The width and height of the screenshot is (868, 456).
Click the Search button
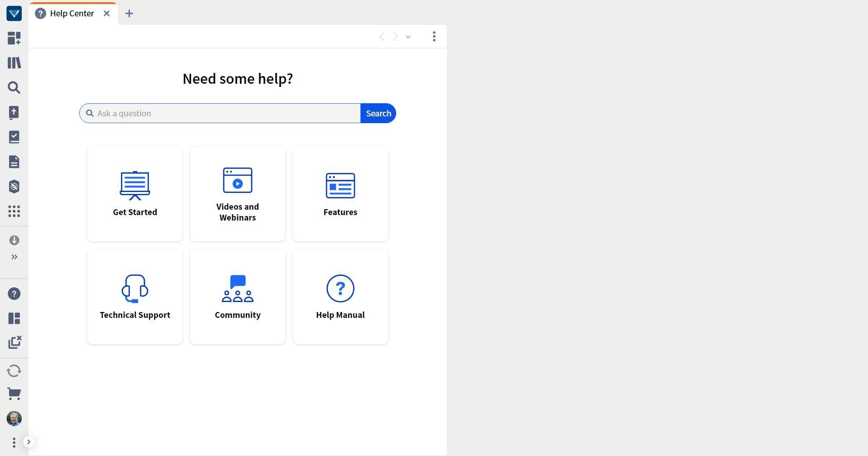click(x=378, y=113)
